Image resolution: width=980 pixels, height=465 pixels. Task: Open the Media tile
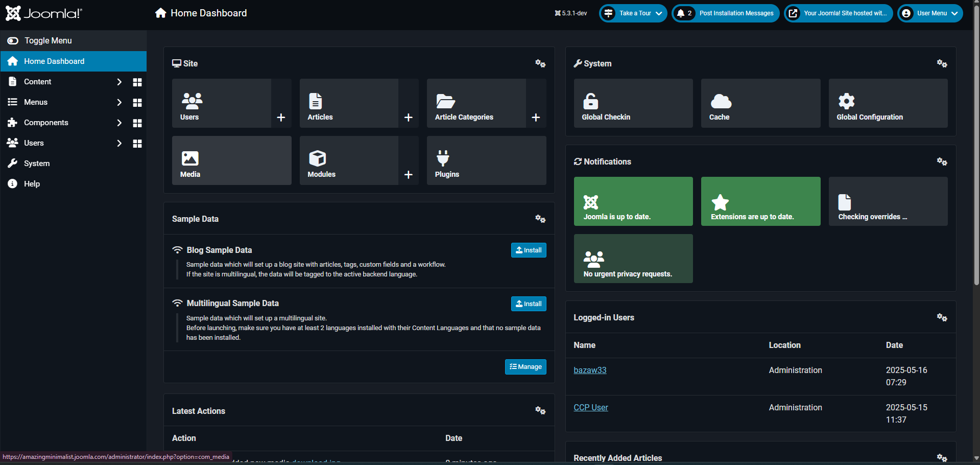(x=231, y=160)
